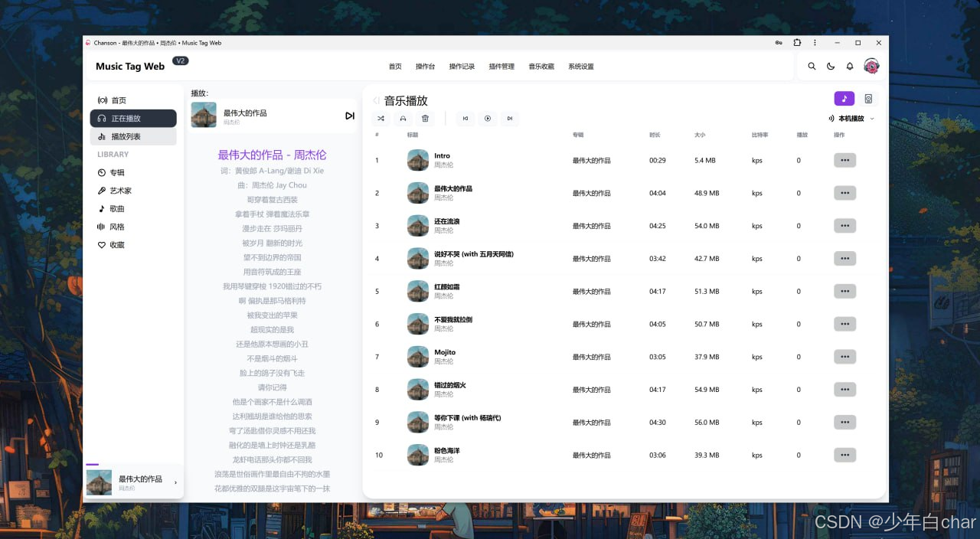Screen dimensions: 980x539
Task: Toggle dark mode moon icon
Action: (831, 67)
